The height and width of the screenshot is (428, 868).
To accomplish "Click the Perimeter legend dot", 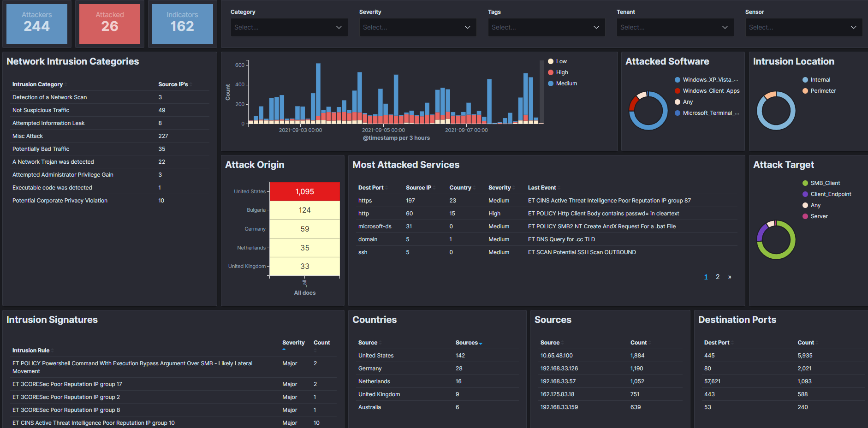I will coord(805,91).
